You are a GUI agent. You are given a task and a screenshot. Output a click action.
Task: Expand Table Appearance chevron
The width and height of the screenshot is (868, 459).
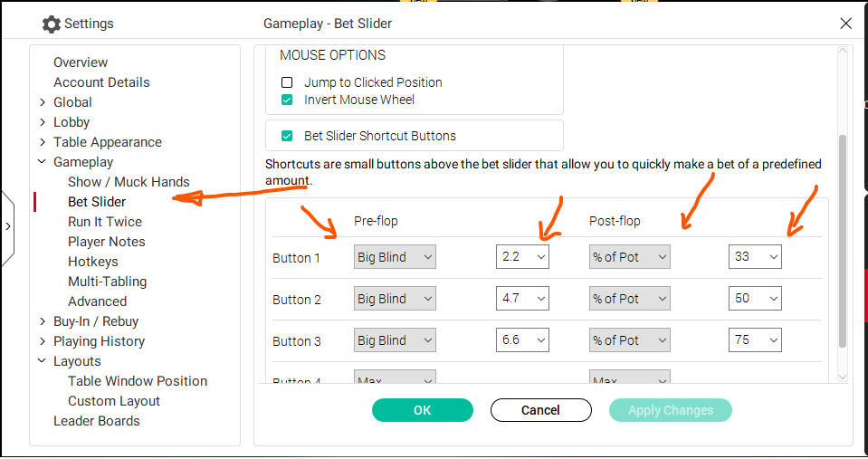tap(43, 142)
